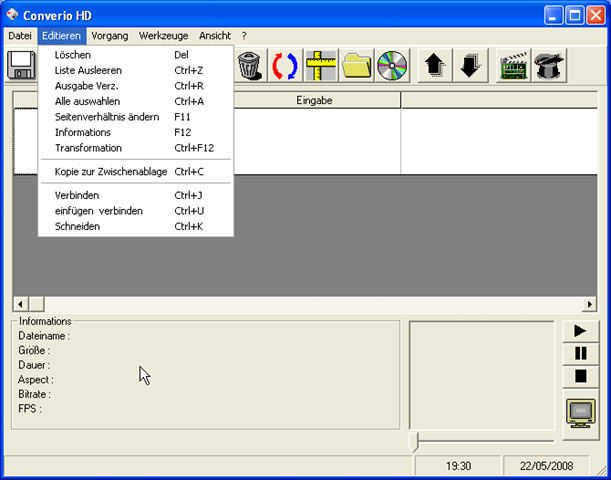The width and height of the screenshot is (611, 480).
Task: Click the left scroll arrow of file list
Action: (21, 304)
